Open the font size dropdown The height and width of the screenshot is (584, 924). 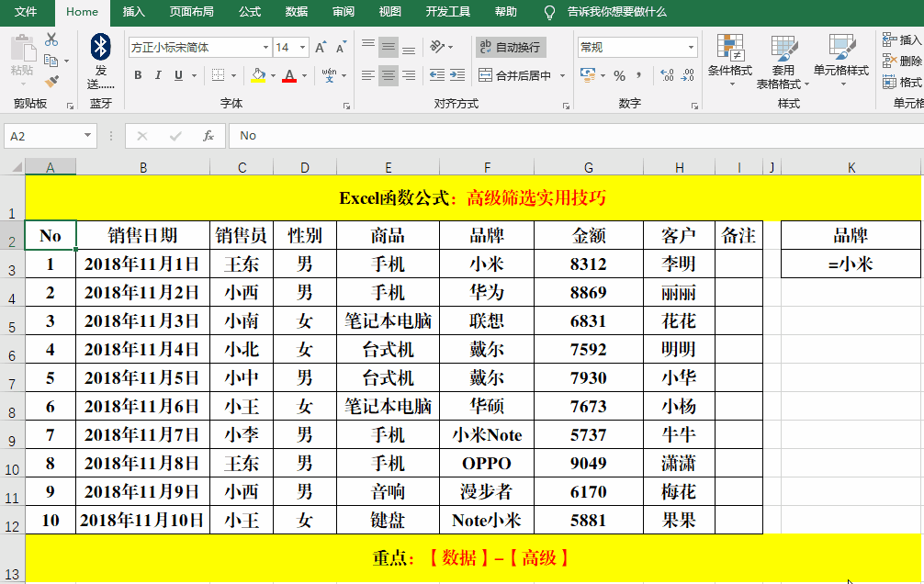tap(303, 47)
